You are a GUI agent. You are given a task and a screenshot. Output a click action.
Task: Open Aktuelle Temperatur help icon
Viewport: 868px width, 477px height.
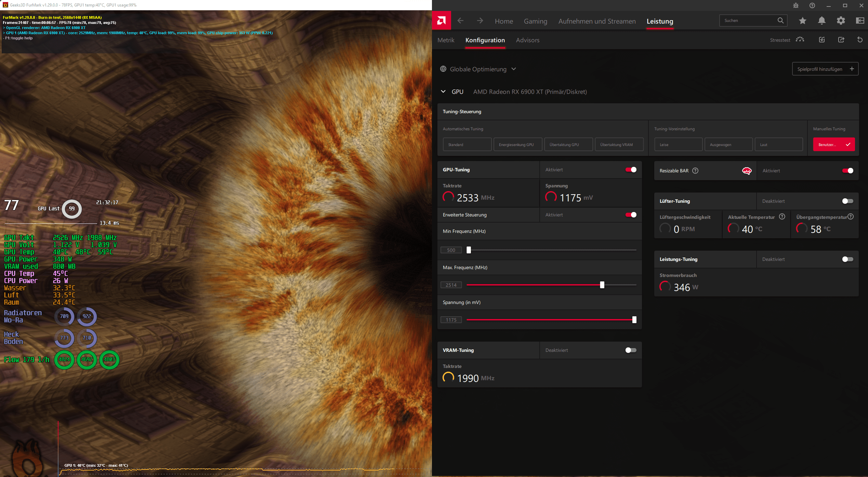pyautogui.click(x=782, y=216)
